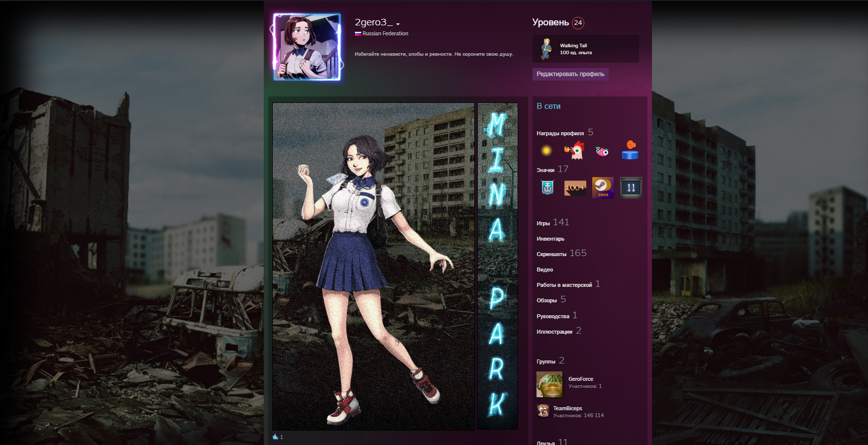Screen dimensions: 868x445
Task: Open the Steam 2023 badge
Action: coord(603,188)
